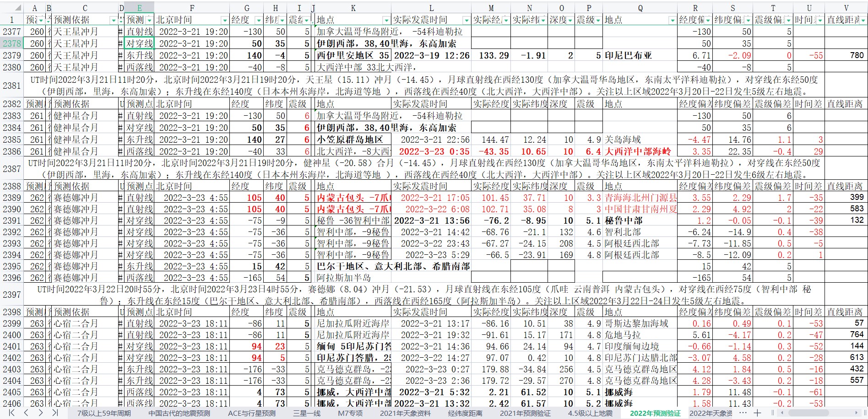The image size is (868, 419).
Task: Switch to 2021年预测验证 sheet tab
Action: click(x=525, y=413)
